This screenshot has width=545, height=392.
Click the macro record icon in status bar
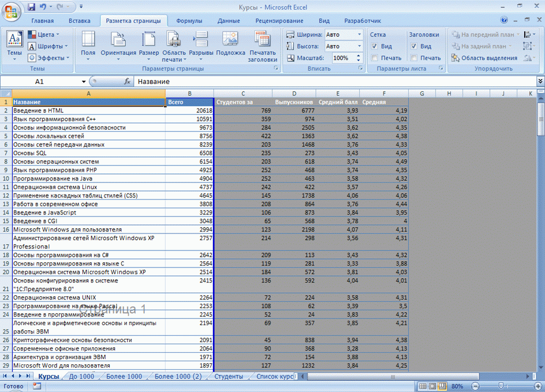(37, 386)
